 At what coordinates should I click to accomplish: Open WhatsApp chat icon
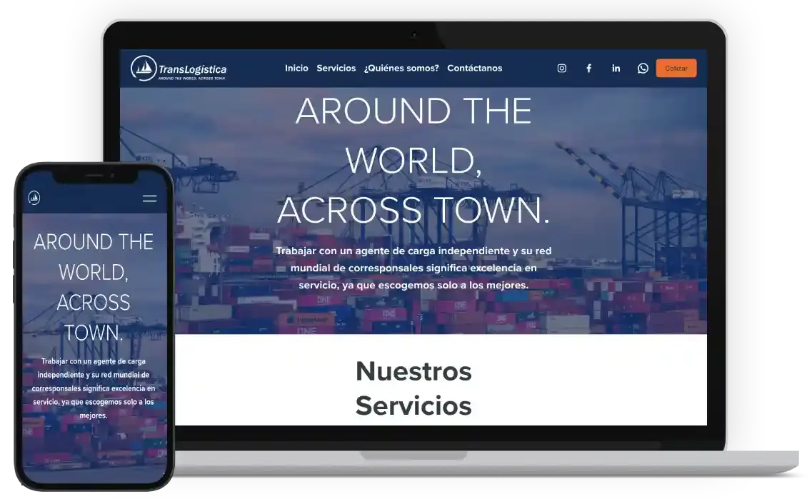pyautogui.click(x=643, y=69)
